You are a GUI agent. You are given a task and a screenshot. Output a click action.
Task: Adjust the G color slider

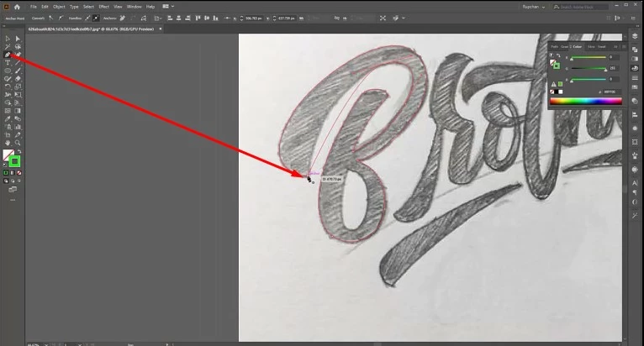589,69
